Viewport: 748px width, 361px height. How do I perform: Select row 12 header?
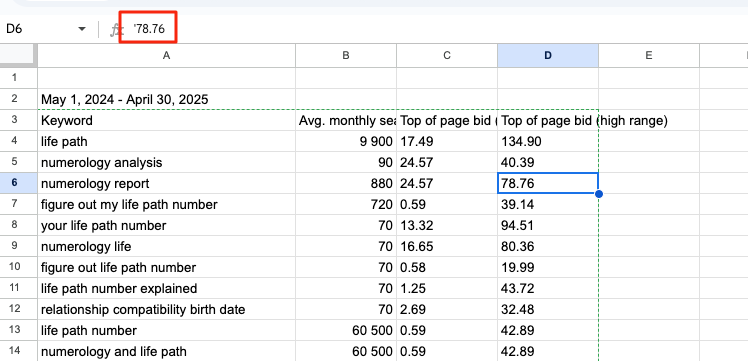(19, 309)
